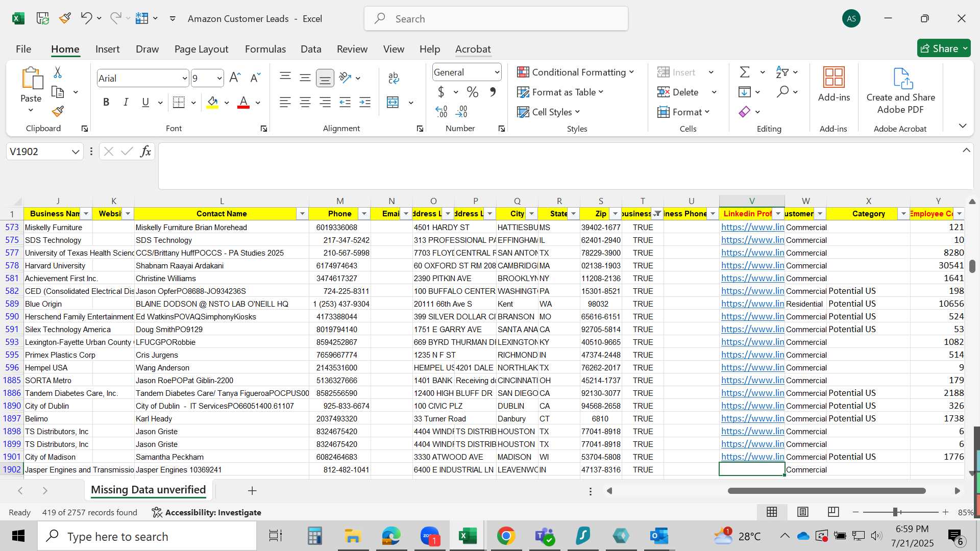Click the Share button
This screenshot has width=980, height=551.
pos(943,48)
